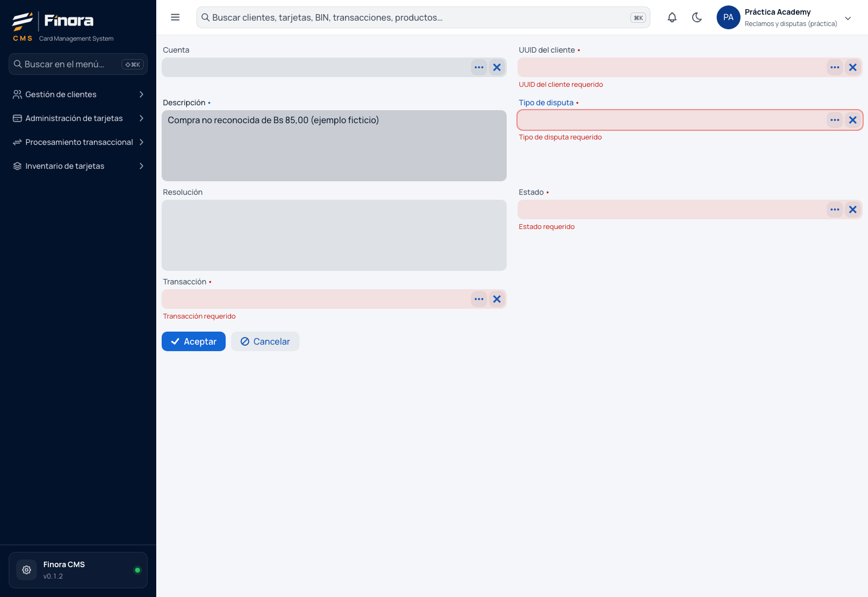Click the 'Estado requerido' error message
Screen dimensions: 868x597
546,227
